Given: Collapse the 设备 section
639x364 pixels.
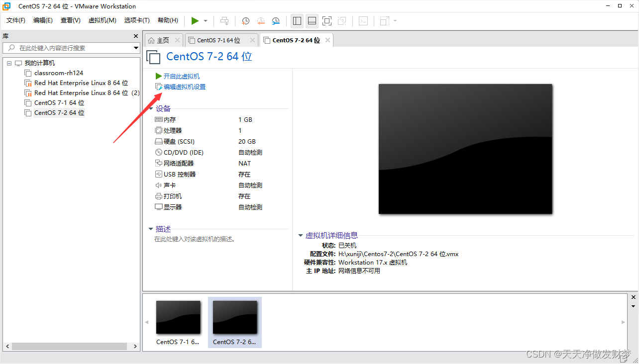Looking at the screenshot, I should pos(151,108).
